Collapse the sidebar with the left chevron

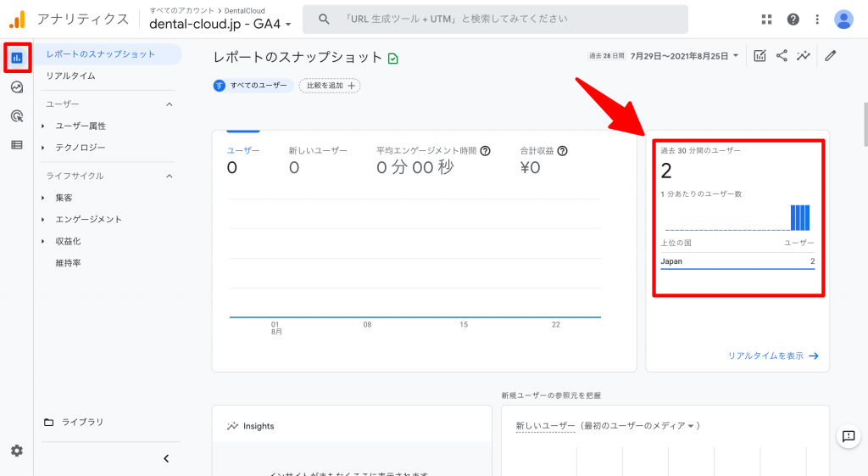(166, 459)
